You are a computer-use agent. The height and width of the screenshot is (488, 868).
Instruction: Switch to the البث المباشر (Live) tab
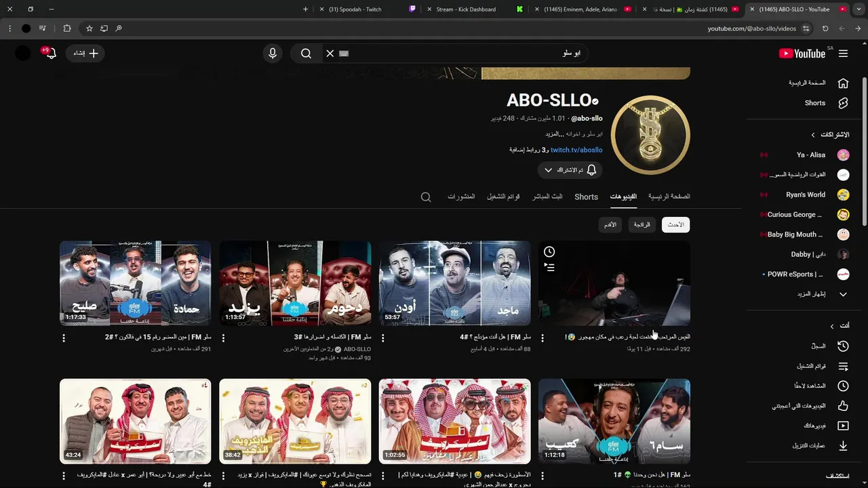[x=547, y=197]
